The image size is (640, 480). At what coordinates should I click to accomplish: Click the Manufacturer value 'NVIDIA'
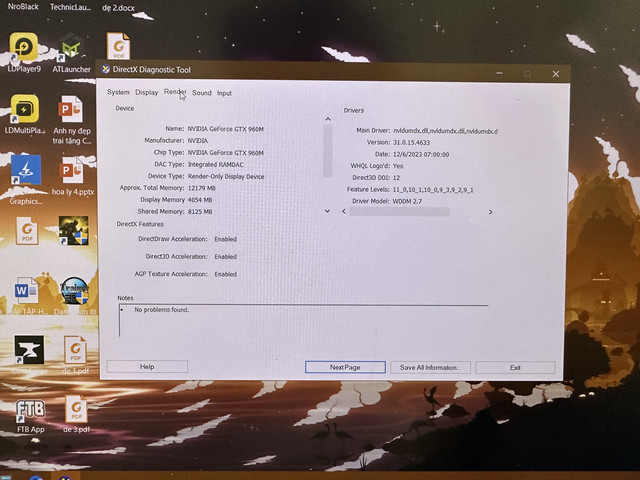tap(198, 141)
